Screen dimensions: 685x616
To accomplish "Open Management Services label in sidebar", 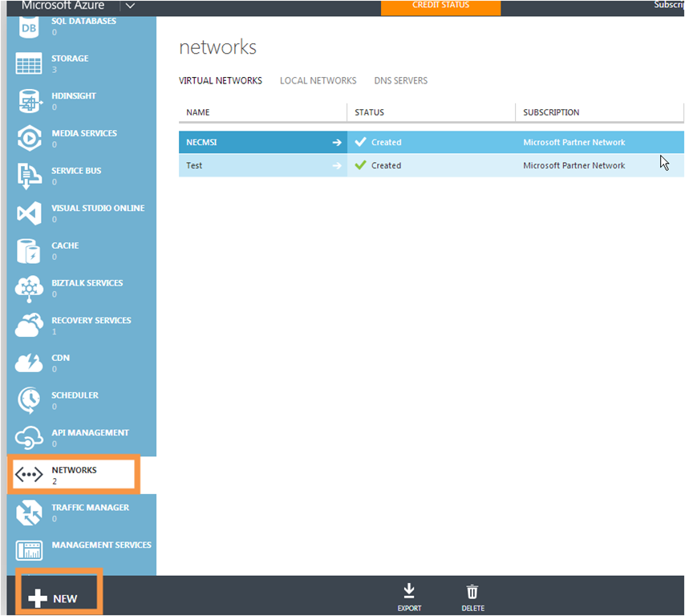I will pyautogui.click(x=101, y=545).
